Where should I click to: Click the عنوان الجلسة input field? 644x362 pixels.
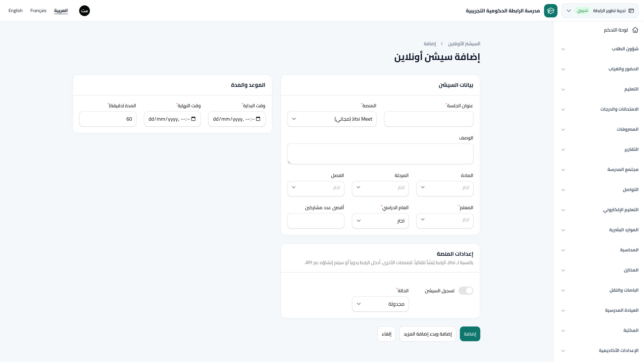pos(429,119)
